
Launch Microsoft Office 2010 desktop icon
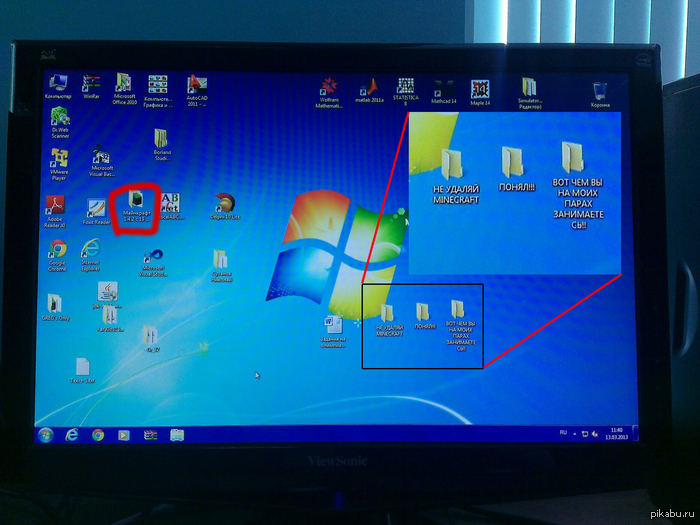point(124,84)
